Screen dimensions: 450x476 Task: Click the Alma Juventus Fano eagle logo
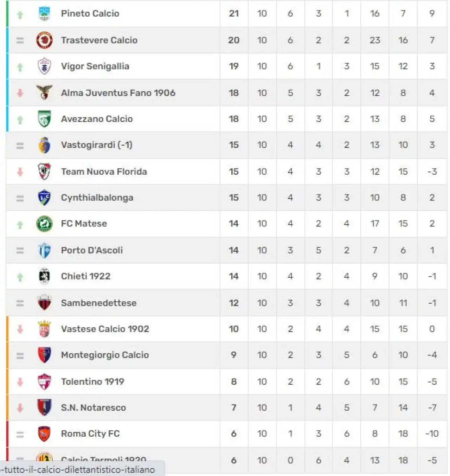(44, 92)
